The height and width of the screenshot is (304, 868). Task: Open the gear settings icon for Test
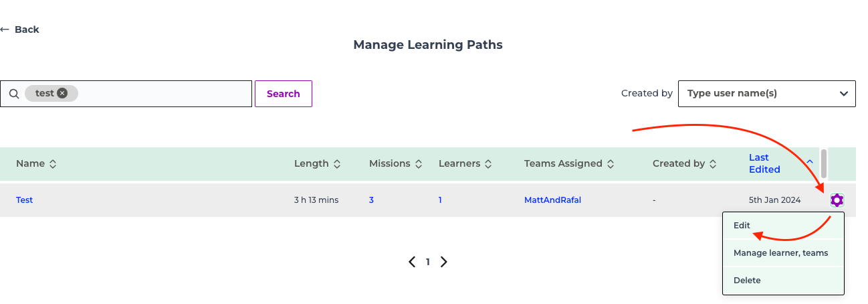click(x=837, y=200)
